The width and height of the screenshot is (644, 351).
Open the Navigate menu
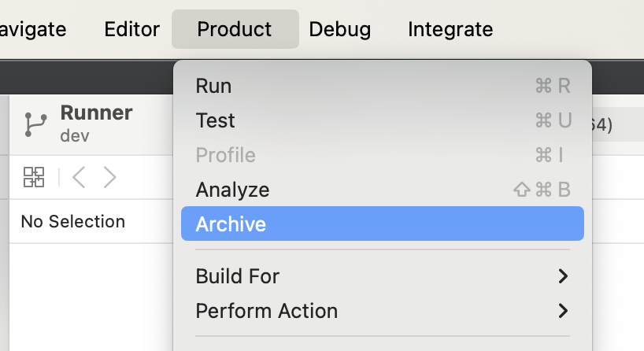[x=33, y=29]
